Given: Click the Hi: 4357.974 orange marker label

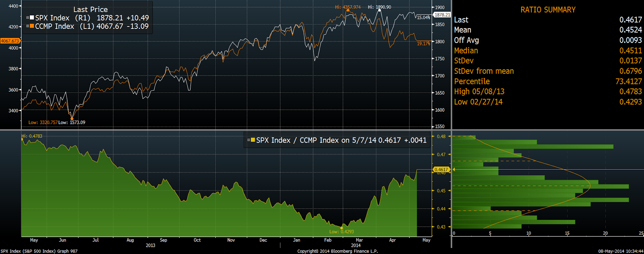Looking at the screenshot, I should [348, 7].
